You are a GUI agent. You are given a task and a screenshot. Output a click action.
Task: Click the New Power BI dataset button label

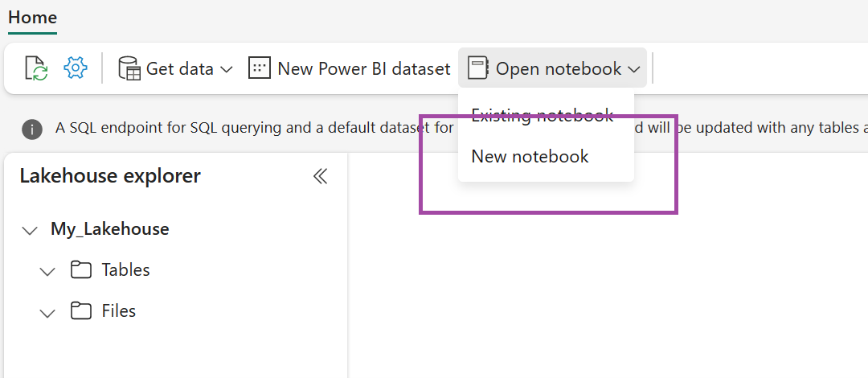(x=363, y=68)
